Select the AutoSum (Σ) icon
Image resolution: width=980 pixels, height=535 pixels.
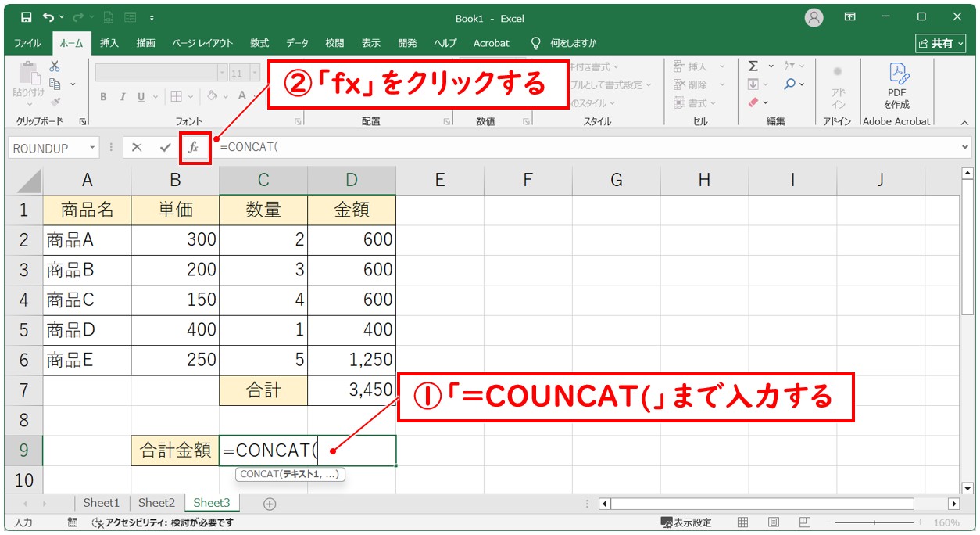(x=753, y=66)
